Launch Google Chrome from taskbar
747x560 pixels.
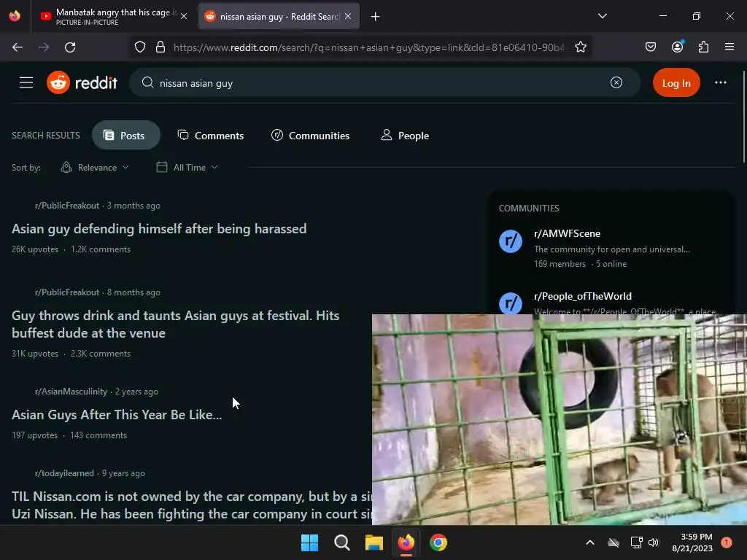438,542
